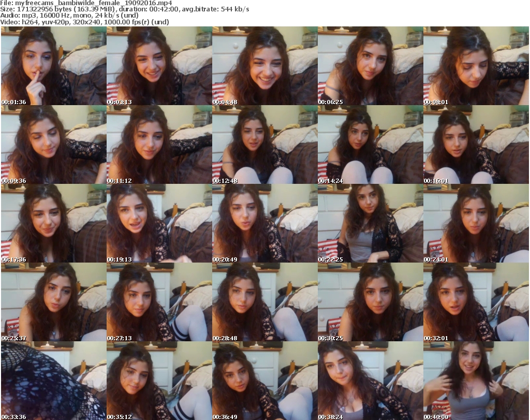Click the frame stamped 00:16:01
Image resolution: width=530 pixels, height=420 pixels.
[x=476, y=144]
